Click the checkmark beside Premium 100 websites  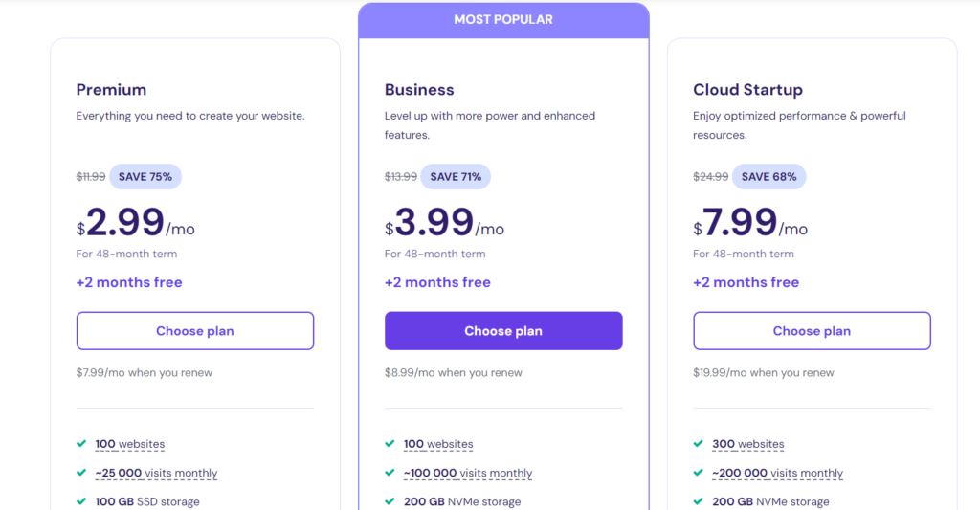tap(81, 444)
